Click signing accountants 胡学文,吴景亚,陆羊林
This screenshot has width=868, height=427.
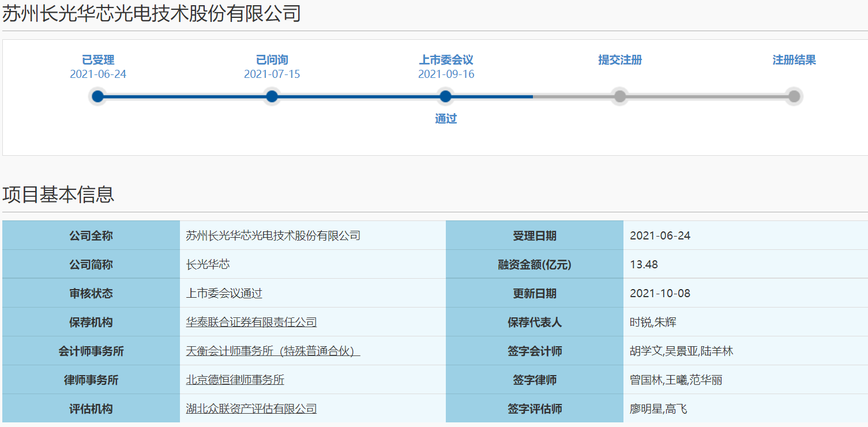(681, 351)
